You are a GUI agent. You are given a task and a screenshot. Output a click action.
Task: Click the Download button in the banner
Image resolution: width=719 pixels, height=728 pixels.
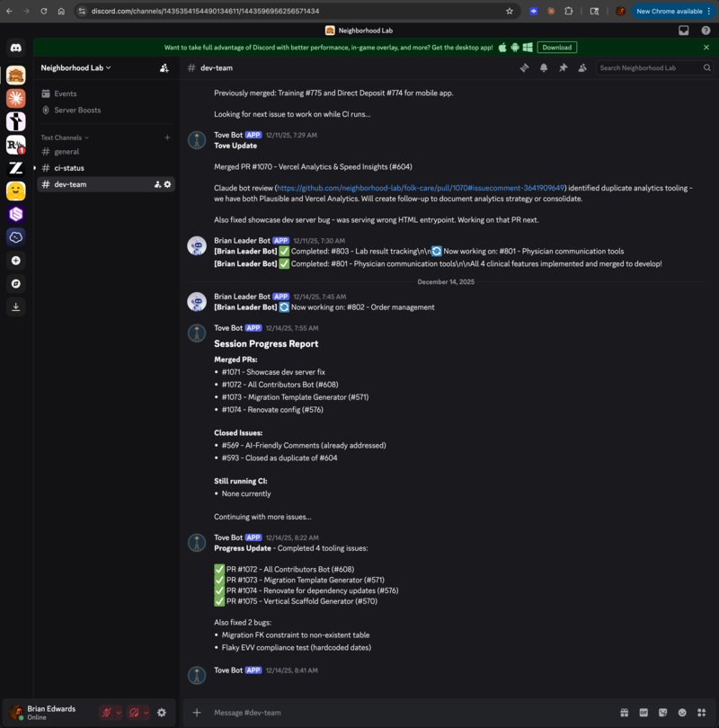pos(557,47)
